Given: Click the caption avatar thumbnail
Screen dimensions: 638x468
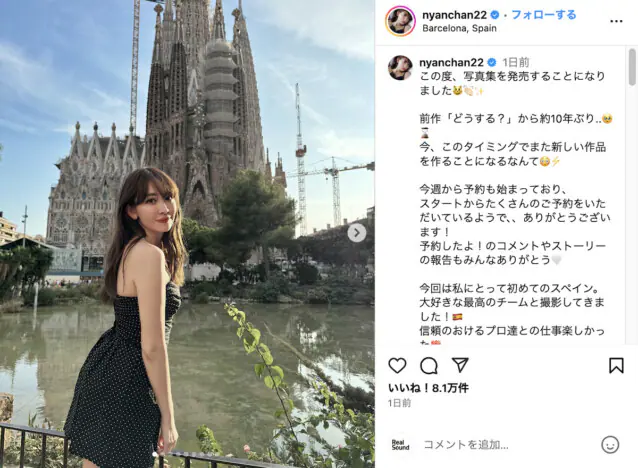Looking at the screenshot, I should (x=400, y=68).
